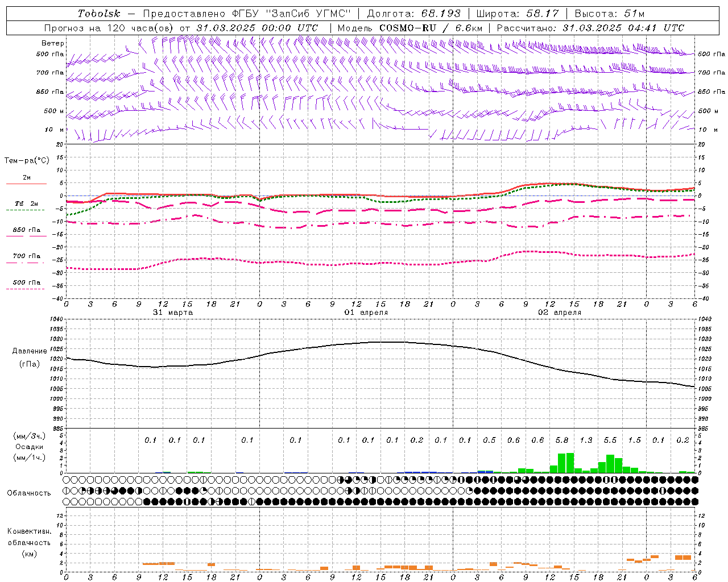The width and height of the screenshot is (728, 582).
Task: Click the 1.5 precipitation value
Action: click(634, 440)
